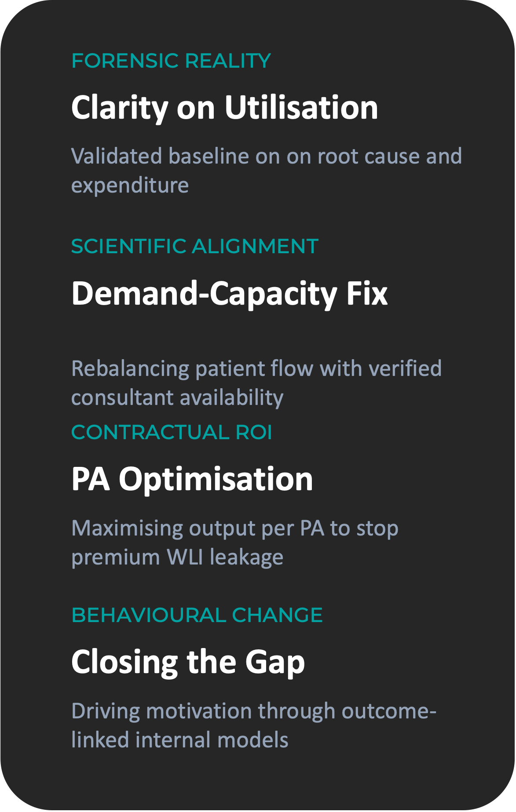Open the Closing the Gap heading

tap(188, 662)
